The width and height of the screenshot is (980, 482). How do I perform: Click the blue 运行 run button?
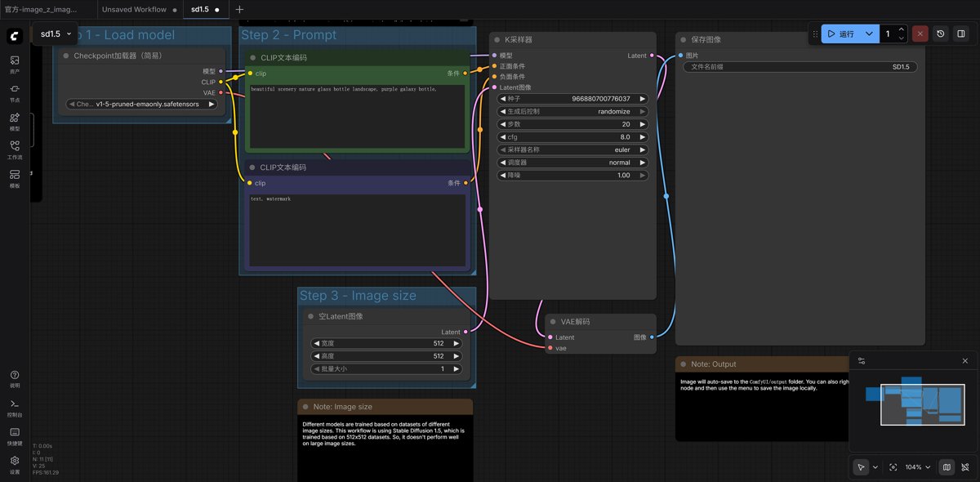pyautogui.click(x=840, y=34)
